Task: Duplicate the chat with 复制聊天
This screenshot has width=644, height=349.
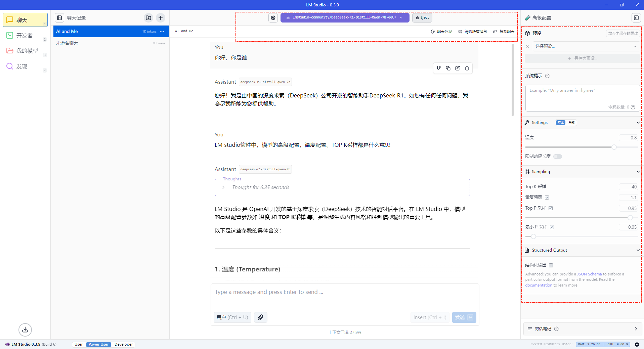Action: pyautogui.click(x=504, y=32)
